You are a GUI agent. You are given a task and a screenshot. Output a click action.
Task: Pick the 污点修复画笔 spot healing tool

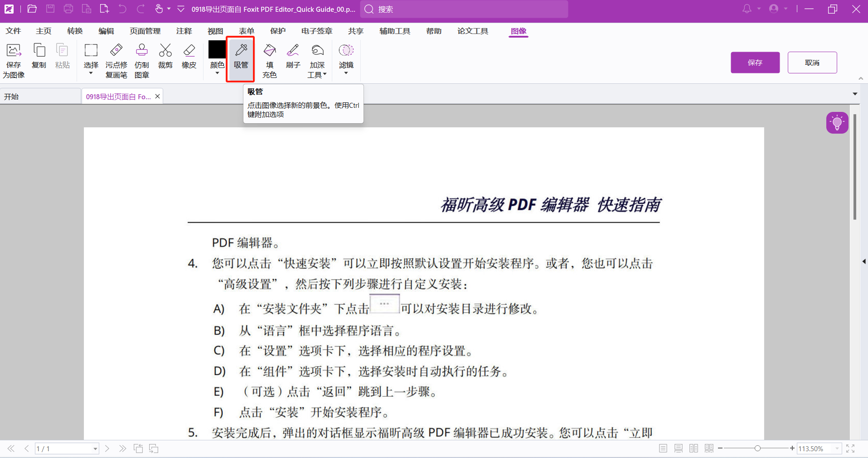tap(116, 61)
